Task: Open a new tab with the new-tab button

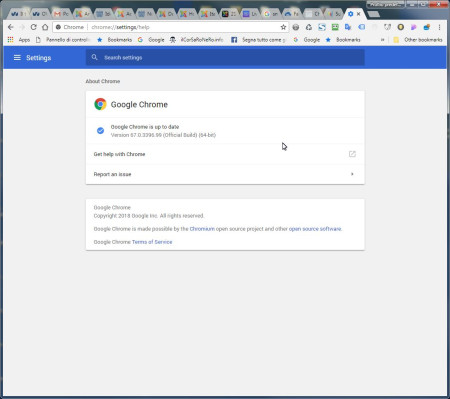Action: (x=373, y=14)
